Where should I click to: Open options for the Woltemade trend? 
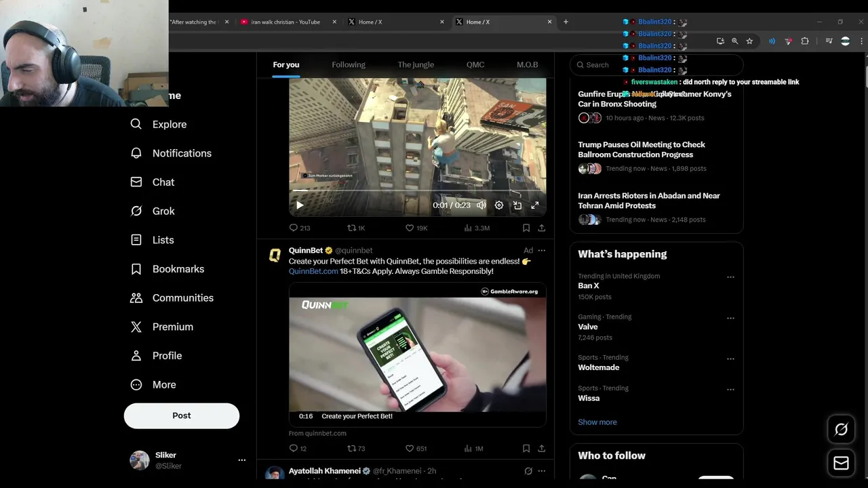(x=730, y=359)
